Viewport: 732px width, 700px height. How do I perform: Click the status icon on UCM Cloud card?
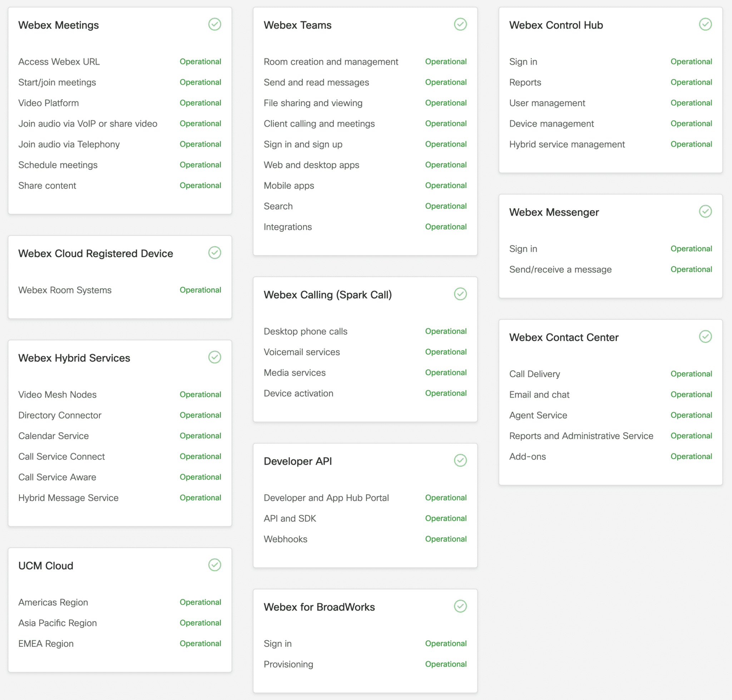pyautogui.click(x=214, y=565)
